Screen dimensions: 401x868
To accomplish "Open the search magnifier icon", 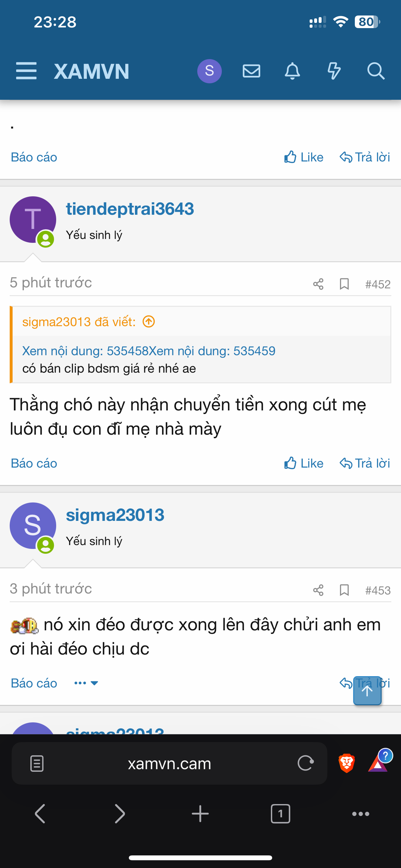I will tap(375, 71).
